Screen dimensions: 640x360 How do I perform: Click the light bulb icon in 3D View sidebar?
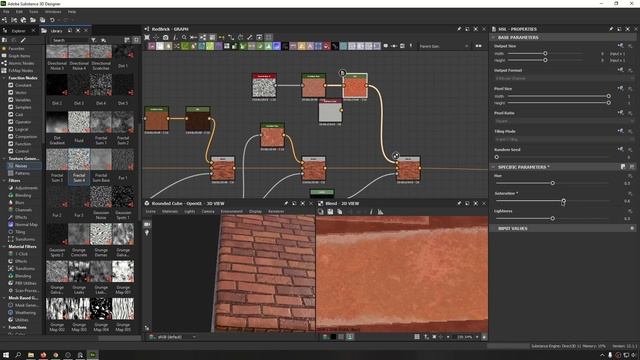click(x=147, y=233)
